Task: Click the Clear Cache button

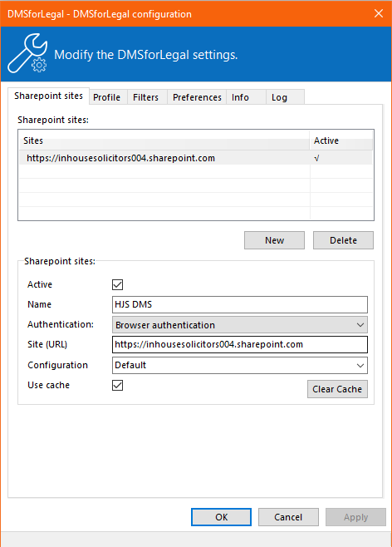Action: (337, 389)
